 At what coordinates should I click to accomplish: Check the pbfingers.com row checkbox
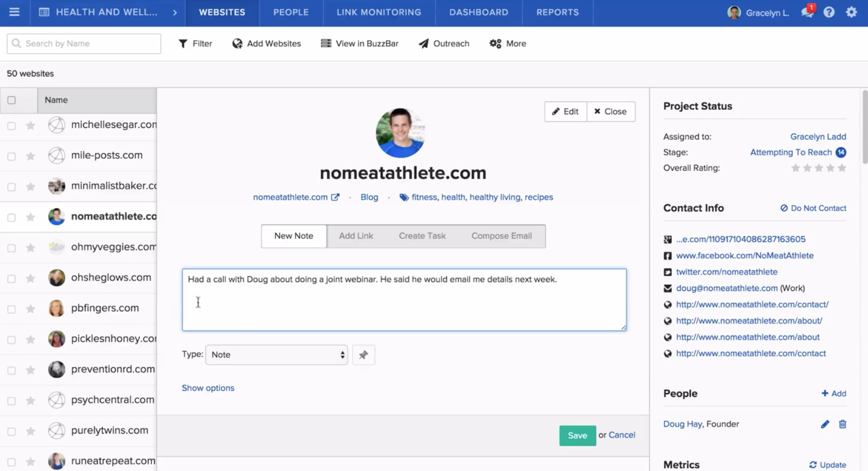coord(12,309)
